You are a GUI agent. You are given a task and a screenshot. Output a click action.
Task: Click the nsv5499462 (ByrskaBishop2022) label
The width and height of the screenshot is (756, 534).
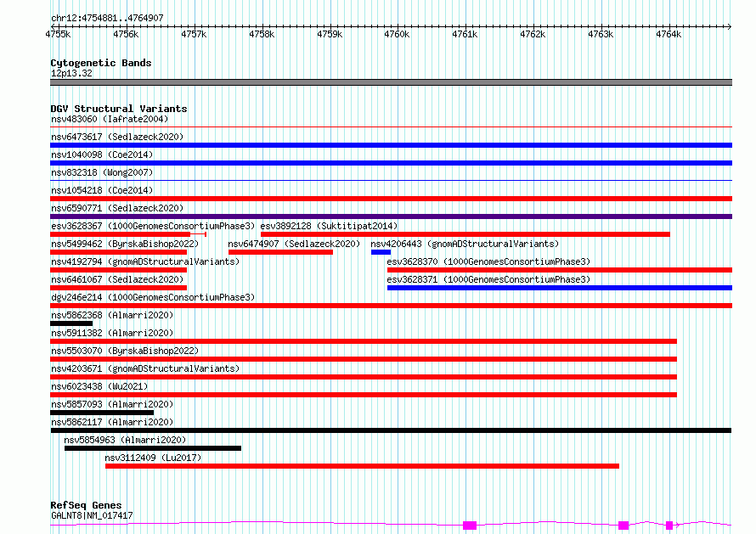coord(125,244)
